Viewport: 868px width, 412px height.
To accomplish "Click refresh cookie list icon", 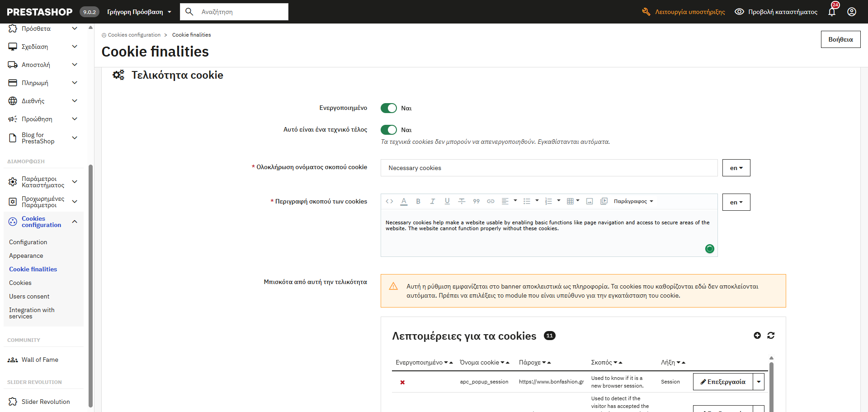I will point(771,335).
